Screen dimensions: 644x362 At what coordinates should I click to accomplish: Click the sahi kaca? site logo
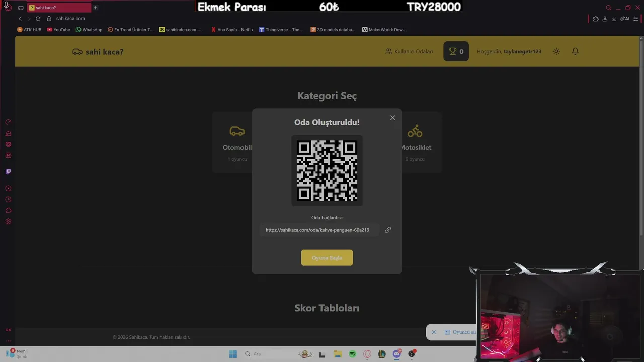98,51
